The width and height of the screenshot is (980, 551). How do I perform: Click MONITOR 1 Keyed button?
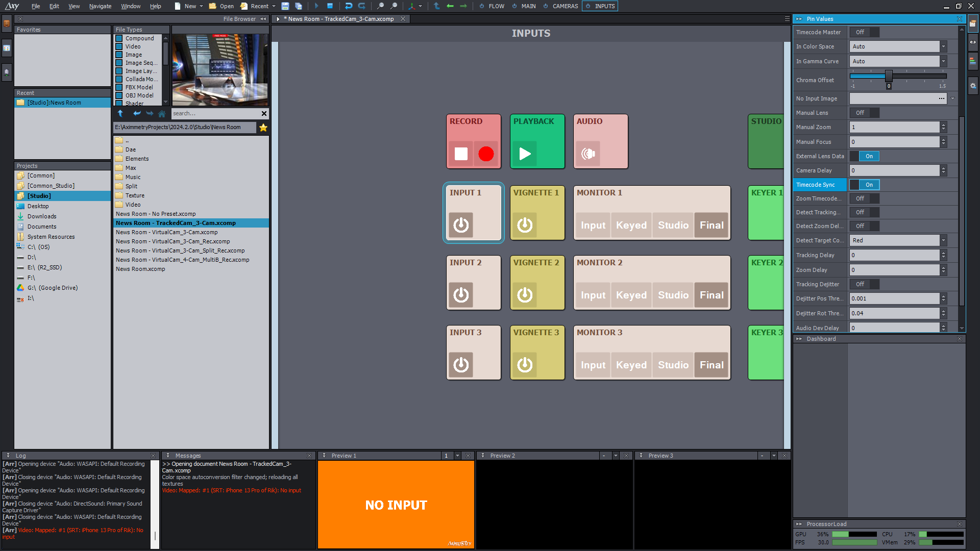click(631, 224)
